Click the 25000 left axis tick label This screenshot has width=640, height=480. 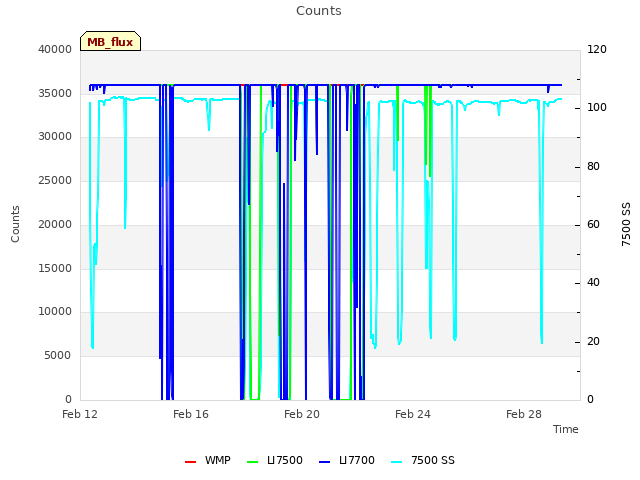pyautogui.click(x=55, y=180)
